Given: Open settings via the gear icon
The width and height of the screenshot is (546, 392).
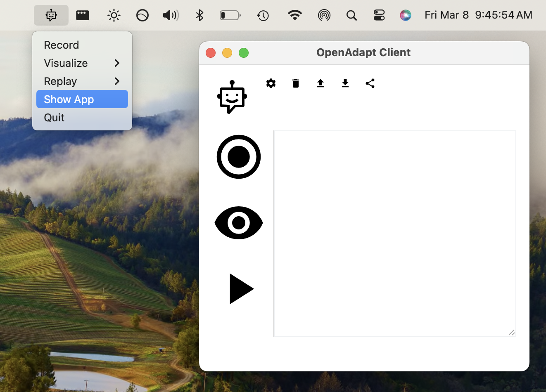Looking at the screenshot, I should click(271, 83).
